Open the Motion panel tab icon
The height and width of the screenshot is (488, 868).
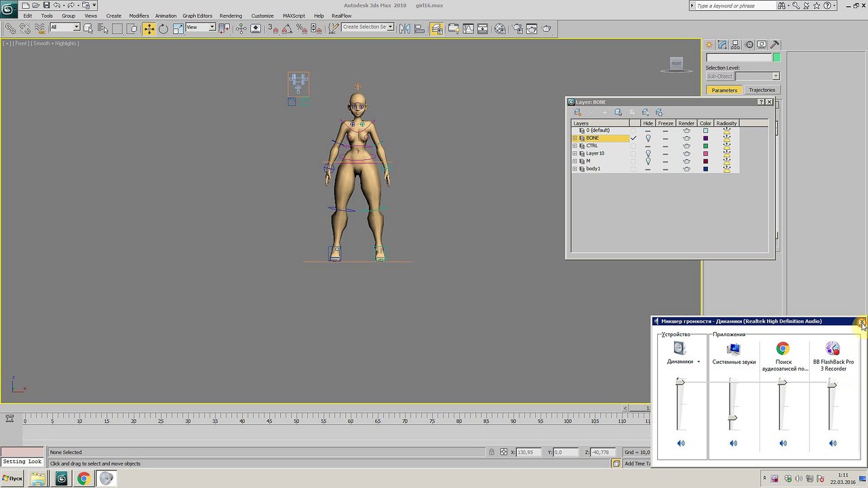tap(749, 45)
